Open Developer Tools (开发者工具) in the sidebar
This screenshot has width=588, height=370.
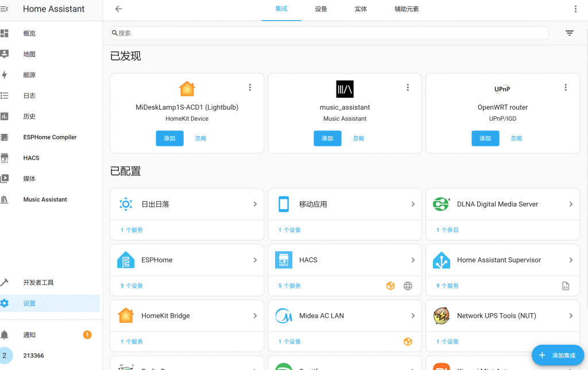click(38, 283)
